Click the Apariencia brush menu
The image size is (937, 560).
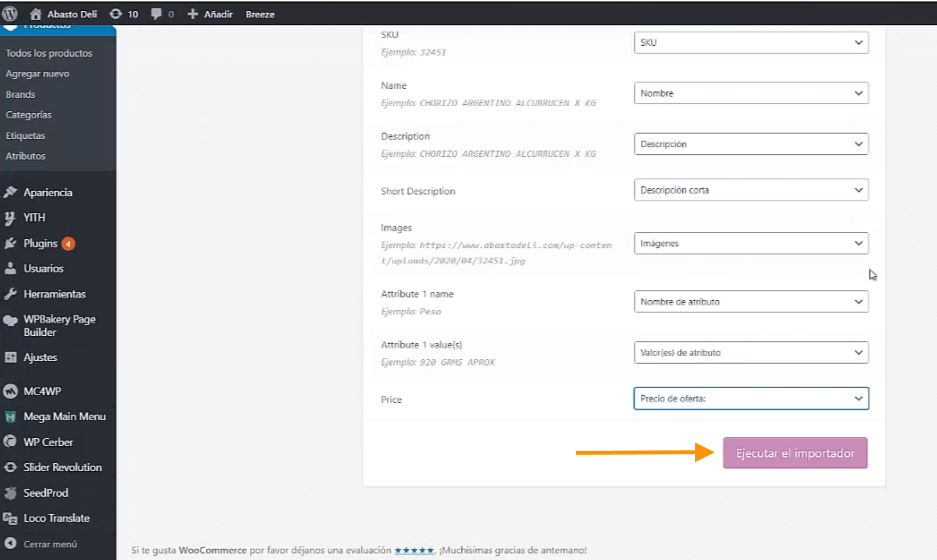[x=47, y=192]
